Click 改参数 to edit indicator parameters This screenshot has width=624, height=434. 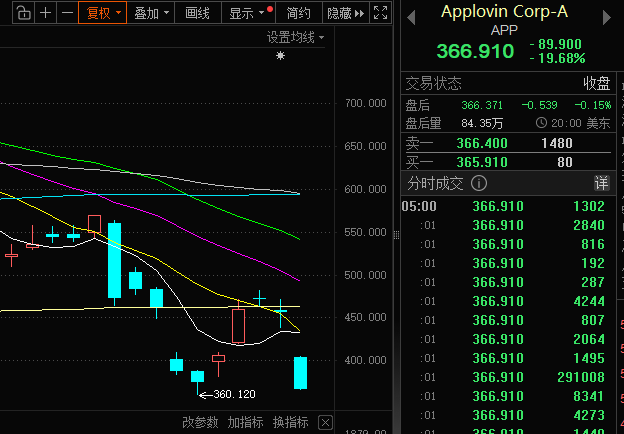point(200,422)
